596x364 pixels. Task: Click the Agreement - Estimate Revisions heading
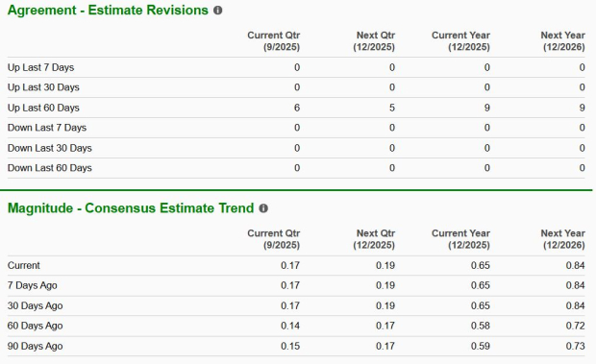(108, 11)
